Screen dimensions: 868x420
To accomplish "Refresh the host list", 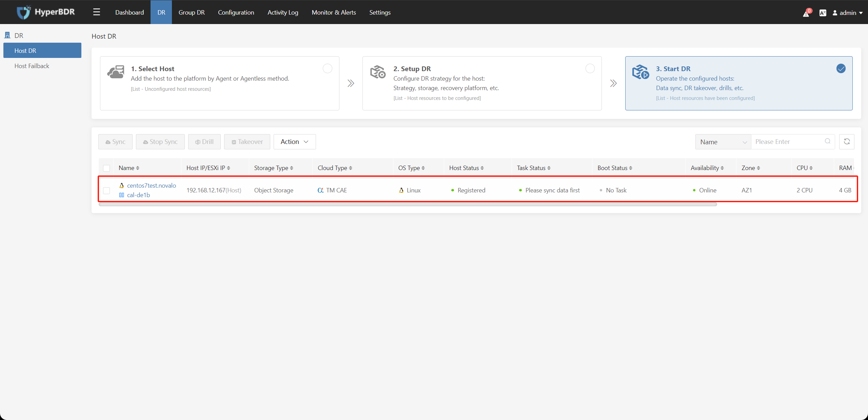I will point(847,142).
